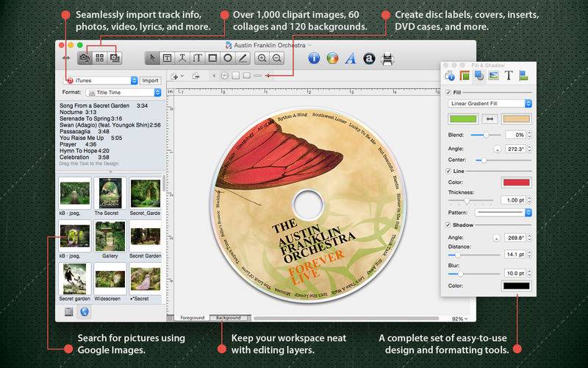Pick the green gradient start color
The image size is (588, 368).
(x=463, y=119)
